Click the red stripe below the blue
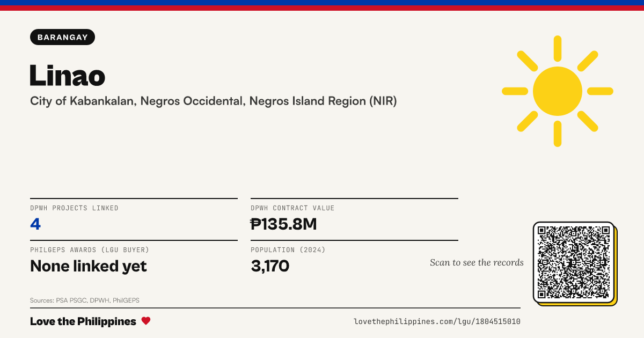This screenshot has width=644, height=338. (x=322, y=8)
